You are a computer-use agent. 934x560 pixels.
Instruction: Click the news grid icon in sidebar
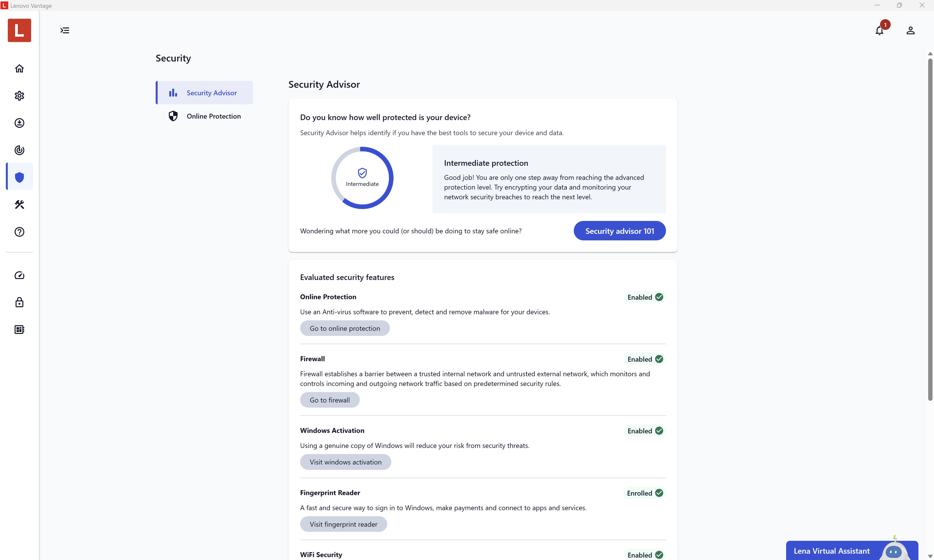coord(19,329)
